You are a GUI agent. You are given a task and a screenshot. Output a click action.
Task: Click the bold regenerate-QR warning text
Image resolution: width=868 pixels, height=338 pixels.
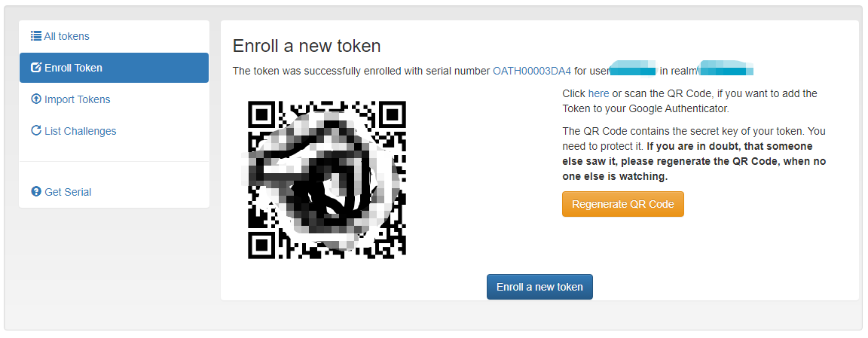(694, 162)
